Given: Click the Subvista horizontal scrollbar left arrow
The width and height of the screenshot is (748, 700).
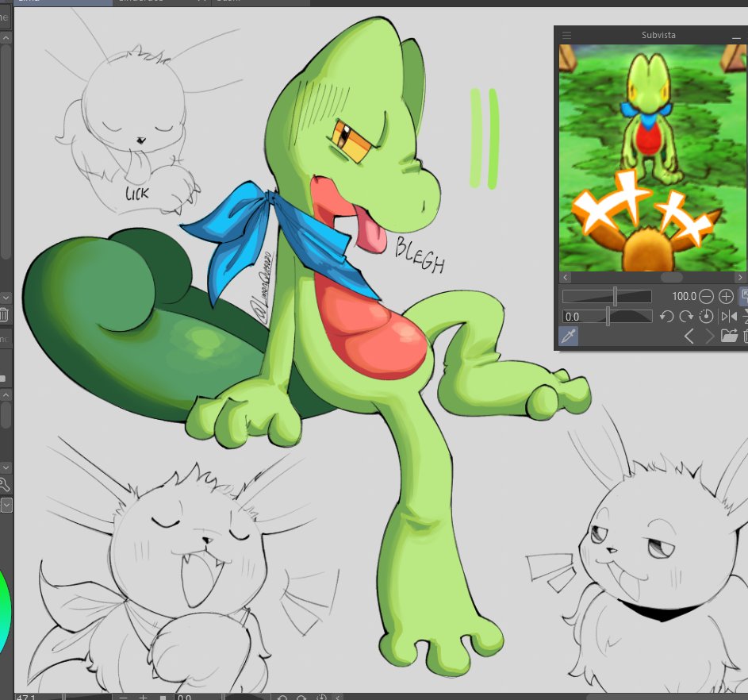Looking at the screenshot, I should coord(566,277).
